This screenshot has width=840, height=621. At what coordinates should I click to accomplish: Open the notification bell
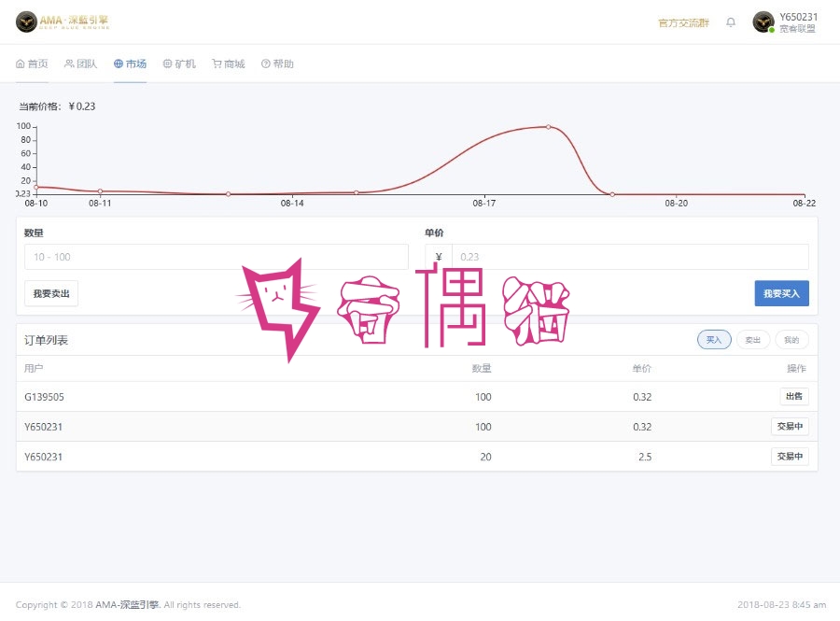coord(731,22)
